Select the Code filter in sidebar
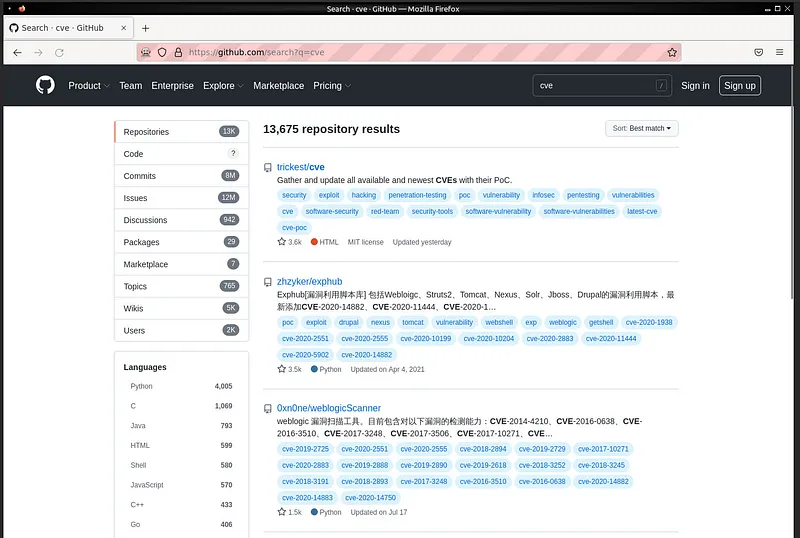Image resolution: width=800 pixels, height=538 pixels. click(x=181, y=154)
